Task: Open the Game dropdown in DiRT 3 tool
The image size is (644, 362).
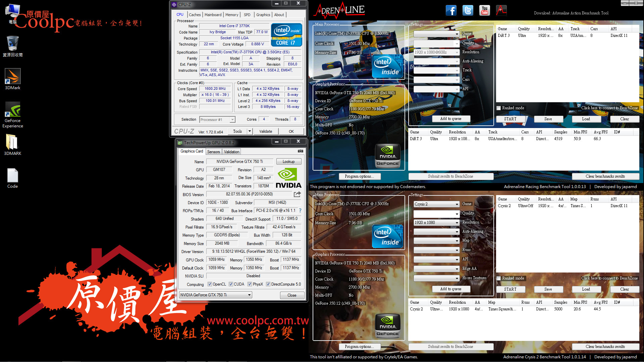Action: pos(436,34)
